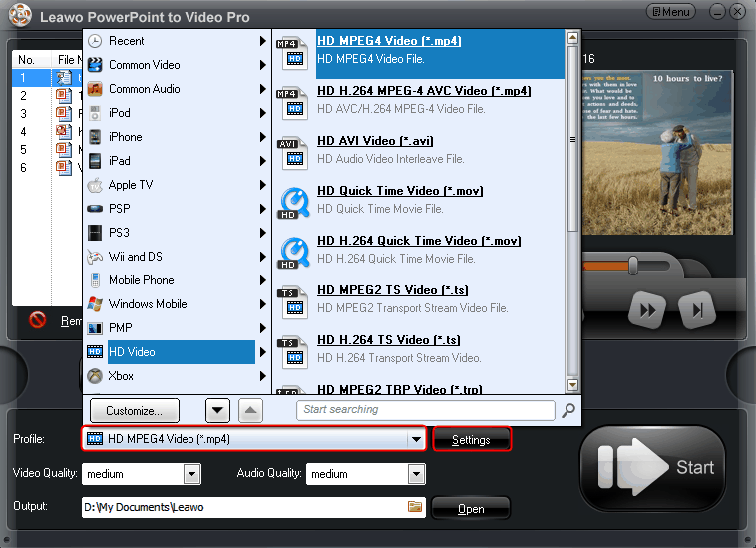The width and height of the screenshot is (756, 548).
Task: Click the red Remove prohibition icon
Action: 37,320
